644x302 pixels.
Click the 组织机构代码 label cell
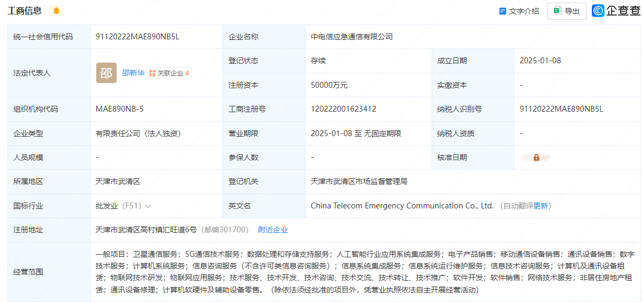coord(49,109)
